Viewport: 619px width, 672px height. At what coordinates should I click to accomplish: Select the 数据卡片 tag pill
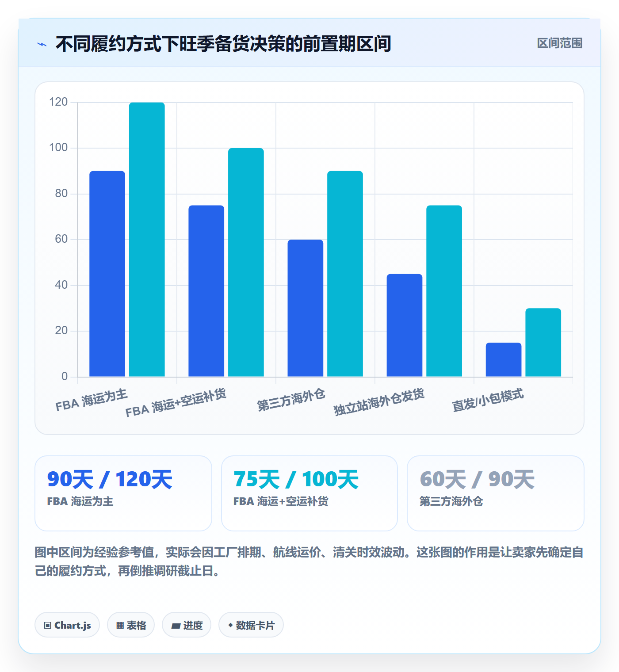(251, 625)
